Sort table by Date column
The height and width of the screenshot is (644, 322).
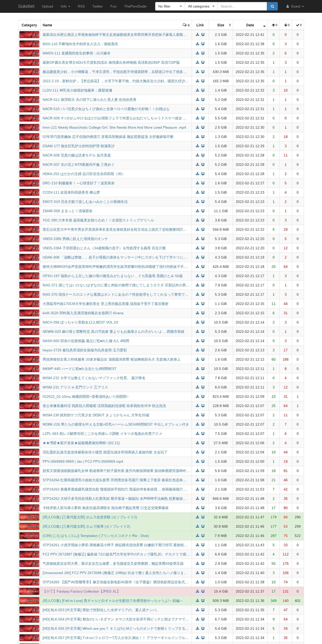[x=250, y=25]
